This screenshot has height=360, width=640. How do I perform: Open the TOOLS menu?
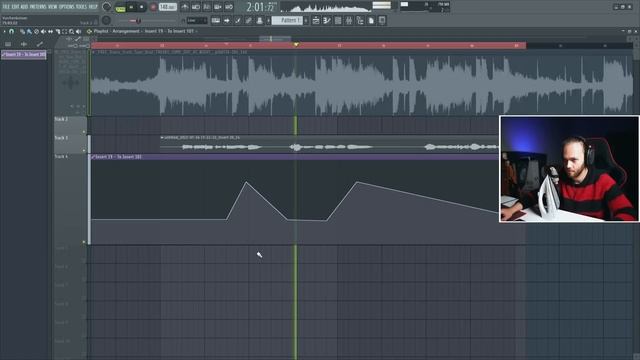[82, 7]
